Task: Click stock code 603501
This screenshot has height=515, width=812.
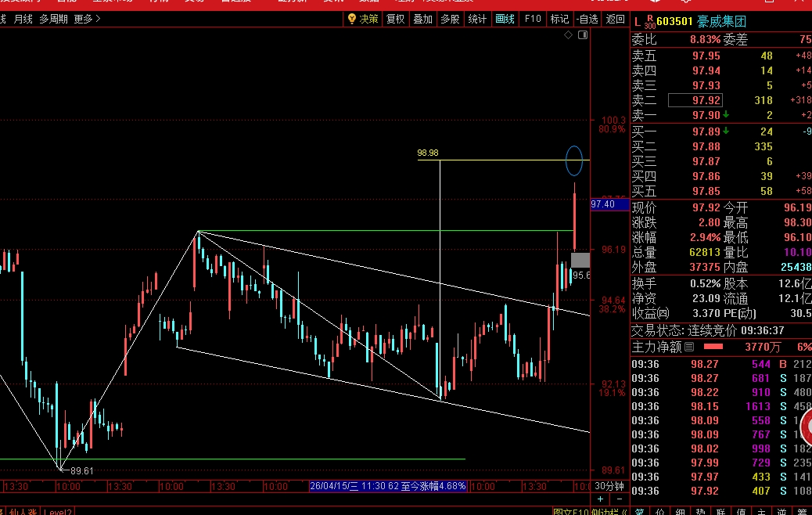Action: tap(674, 22)
